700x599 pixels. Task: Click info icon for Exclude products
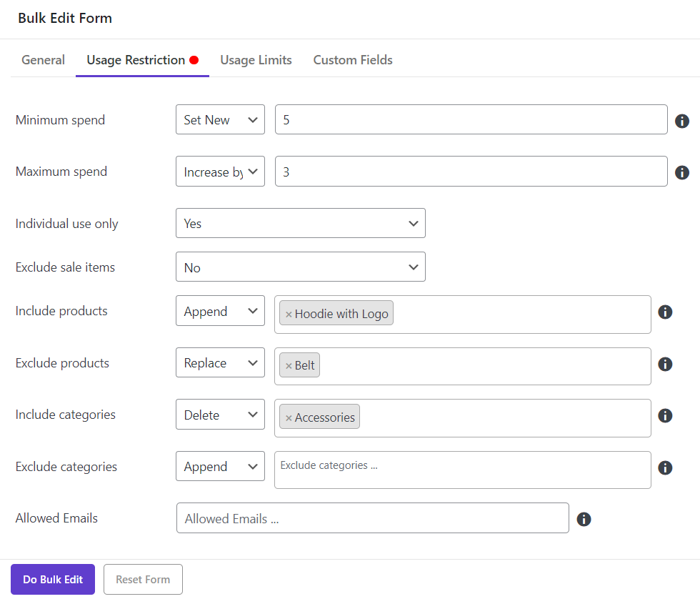pos(665,364)
